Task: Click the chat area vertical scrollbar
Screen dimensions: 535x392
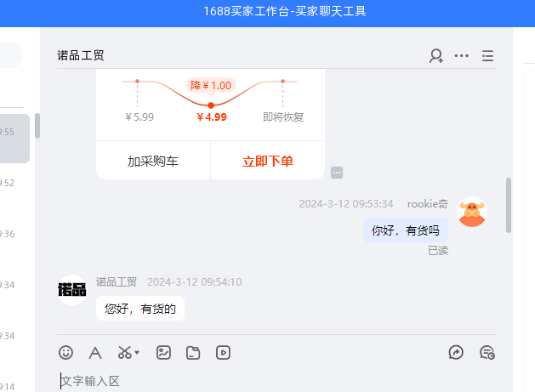Action: coord(509,205)
